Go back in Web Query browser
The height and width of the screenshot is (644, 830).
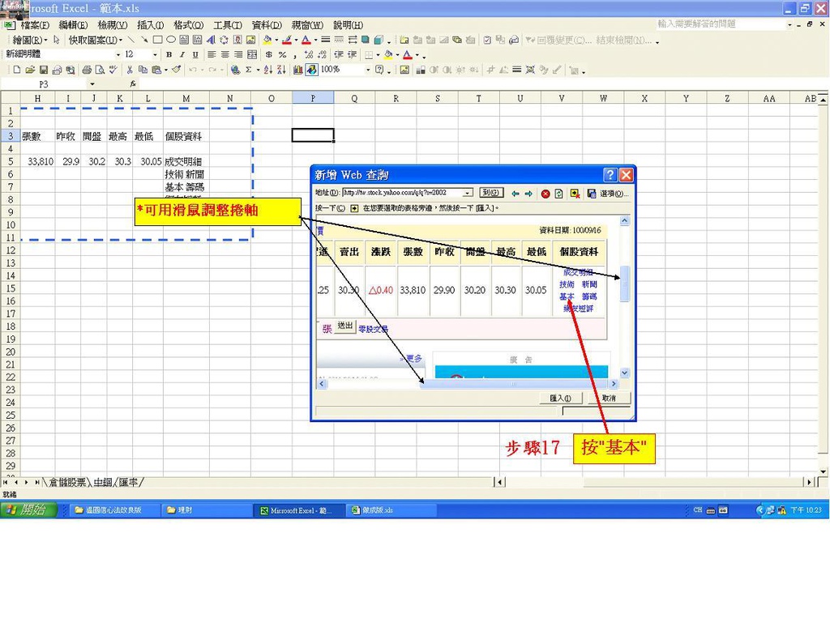[x=515, y=194]
